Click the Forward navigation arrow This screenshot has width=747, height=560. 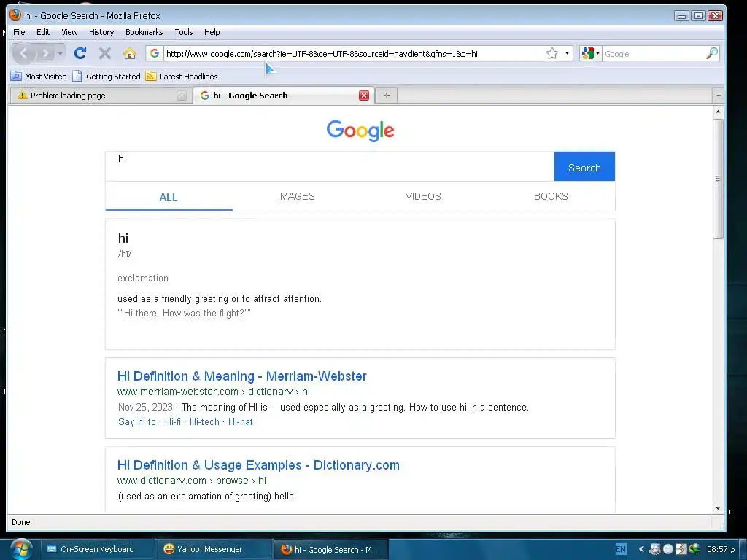pos(46,53)
